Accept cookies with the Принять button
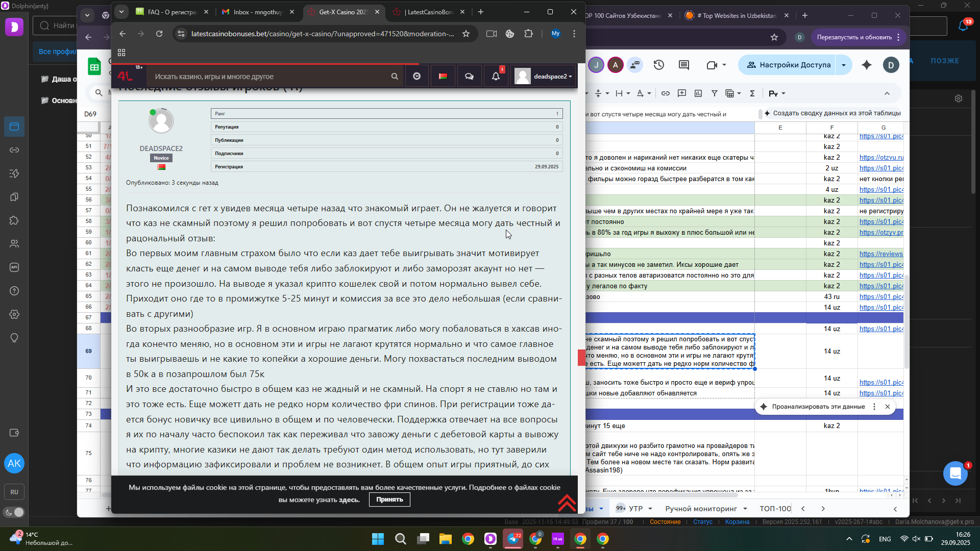The width and height of the screenshot is (980, 551). (x=389, y=499)
